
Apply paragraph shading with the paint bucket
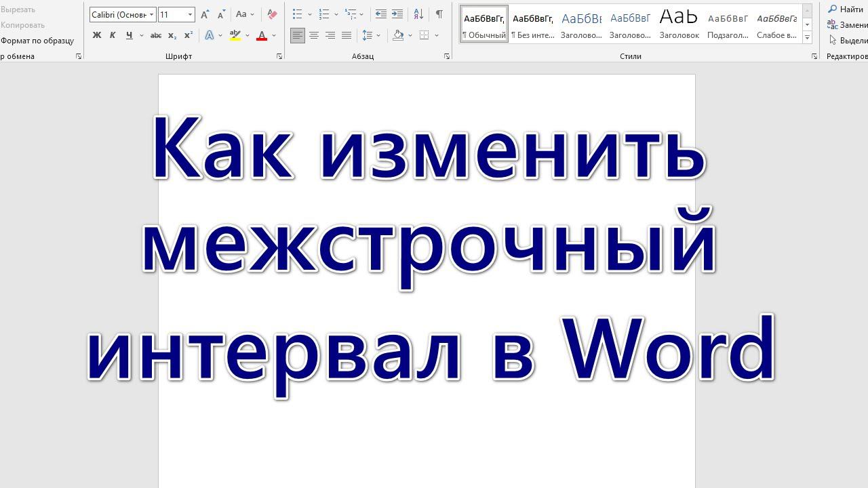[x=399, y=35]
